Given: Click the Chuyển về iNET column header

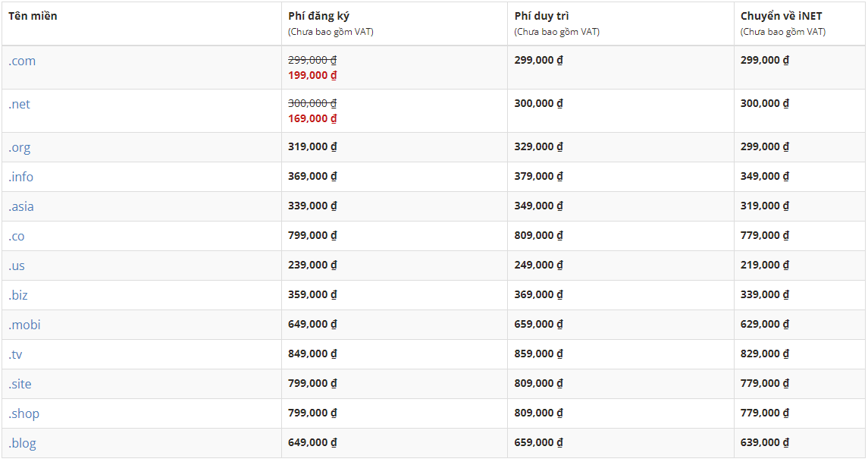Looking at the screenshot, I should [781, 16].
